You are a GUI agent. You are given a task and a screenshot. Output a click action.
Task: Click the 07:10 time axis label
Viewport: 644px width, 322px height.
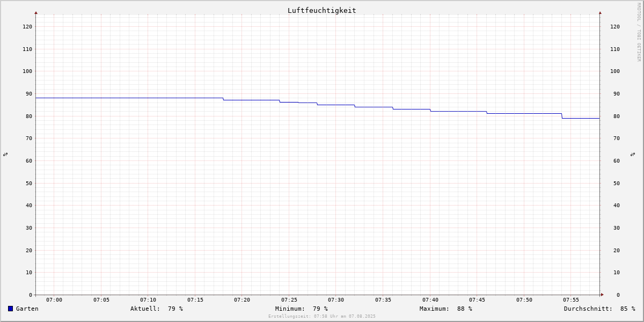148,300
